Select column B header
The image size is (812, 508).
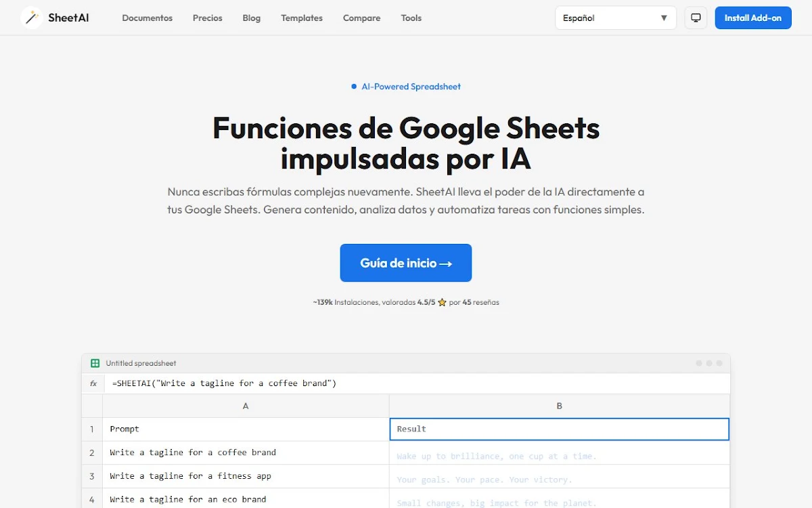560,406
